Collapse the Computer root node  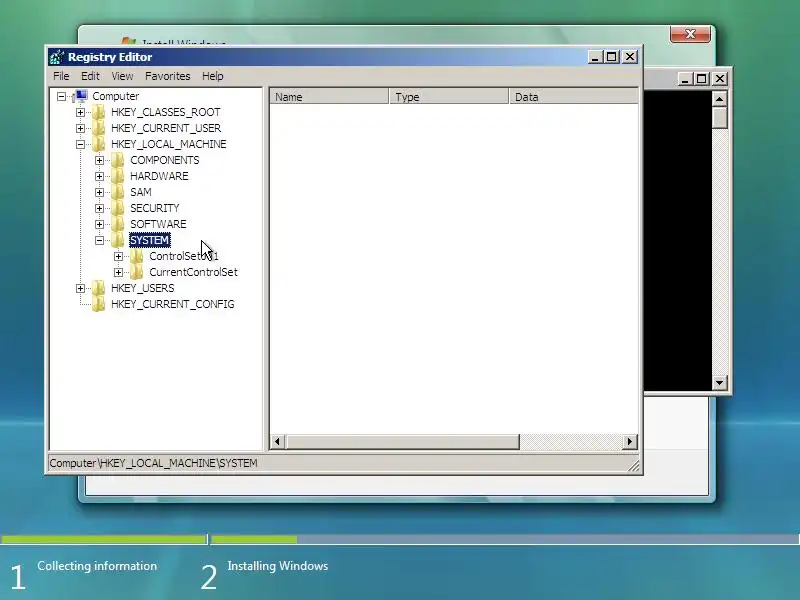61,96
